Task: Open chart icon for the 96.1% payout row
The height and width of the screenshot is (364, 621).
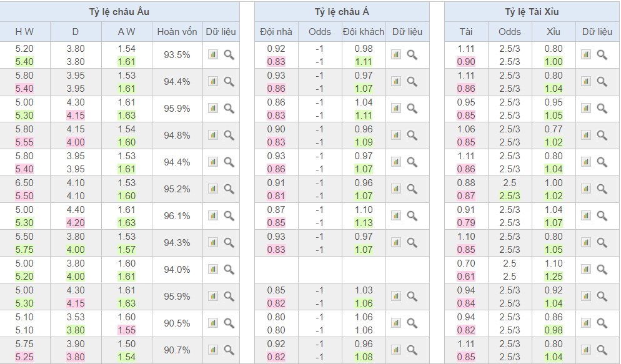Action: [213, 215]
